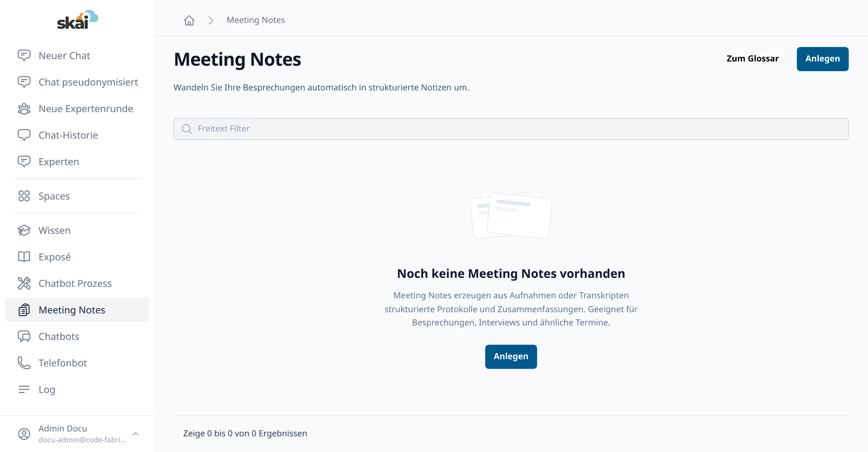
Task: Select the Wissen menu entry
Action: point(77,231)
